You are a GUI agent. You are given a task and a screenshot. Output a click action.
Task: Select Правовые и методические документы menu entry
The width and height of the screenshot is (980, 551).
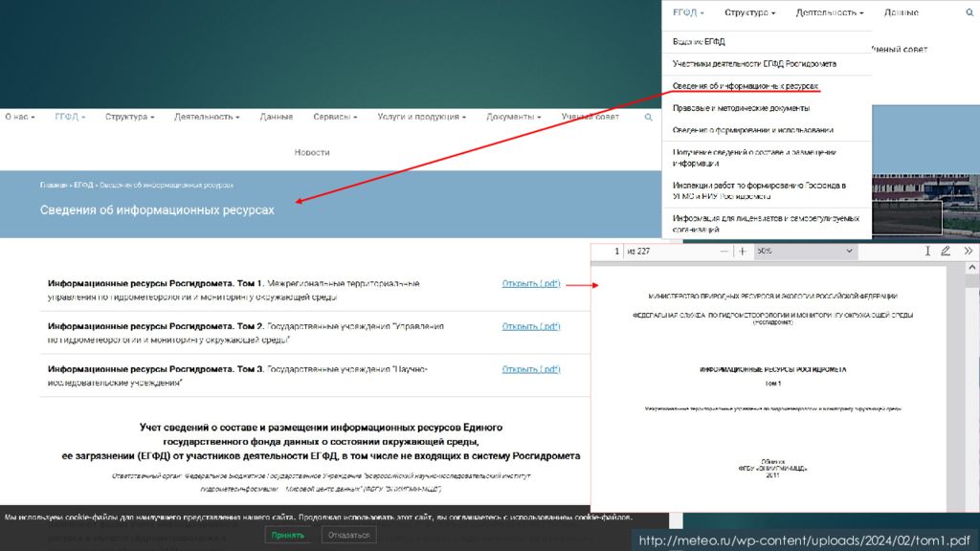742,108
